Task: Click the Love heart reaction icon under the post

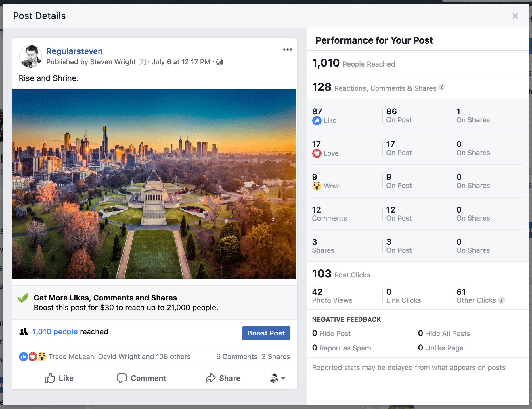Action: coord(33,357)
